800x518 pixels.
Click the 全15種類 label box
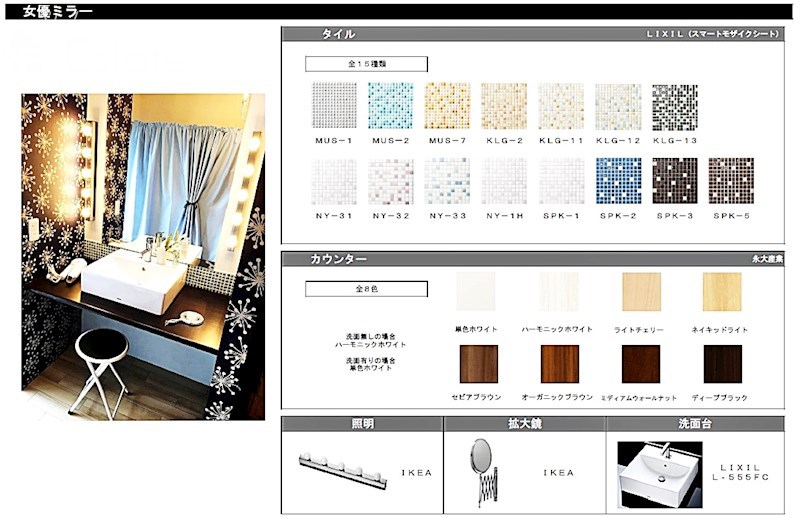pyautogui.click(x=366, y=64)
